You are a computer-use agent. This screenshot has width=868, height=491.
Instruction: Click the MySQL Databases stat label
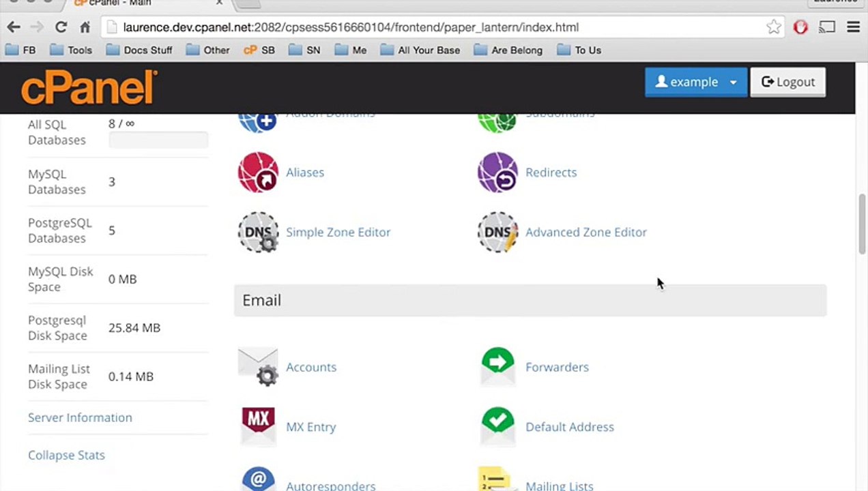pyautogui.click(x=57, y=182)
